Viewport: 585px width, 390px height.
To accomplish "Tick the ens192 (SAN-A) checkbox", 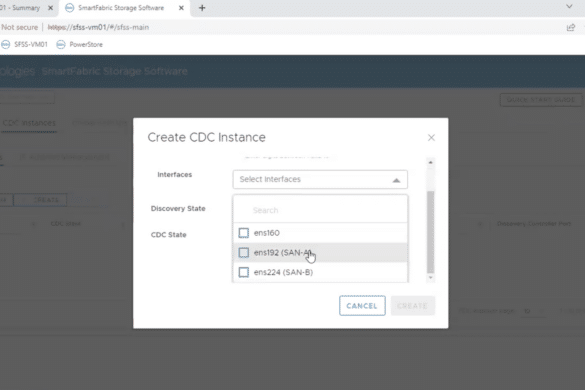I will coord(244,253).
